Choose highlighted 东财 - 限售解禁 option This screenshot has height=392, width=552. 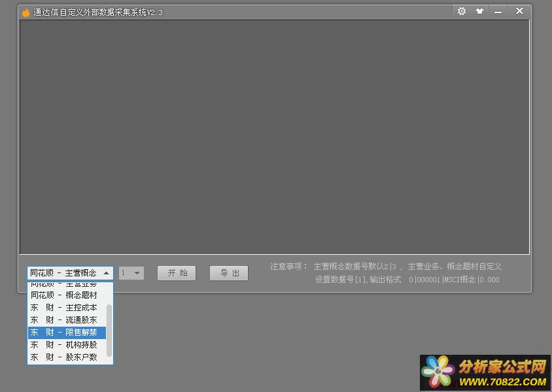pos(67,333)
